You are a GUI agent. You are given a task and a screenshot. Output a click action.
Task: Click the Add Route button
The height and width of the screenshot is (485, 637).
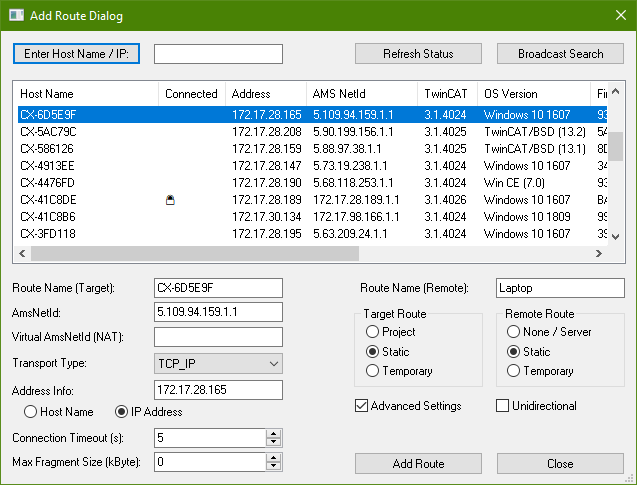coord(418,463)
